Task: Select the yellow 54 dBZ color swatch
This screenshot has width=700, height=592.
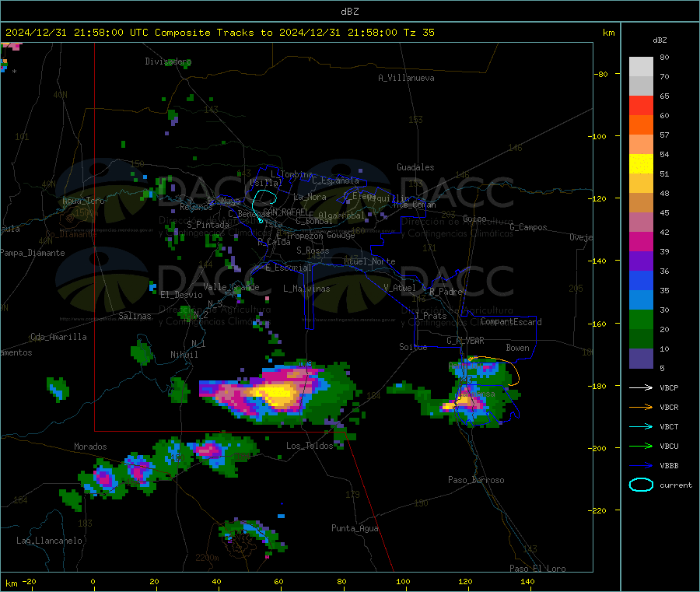Action: point(641,164)
